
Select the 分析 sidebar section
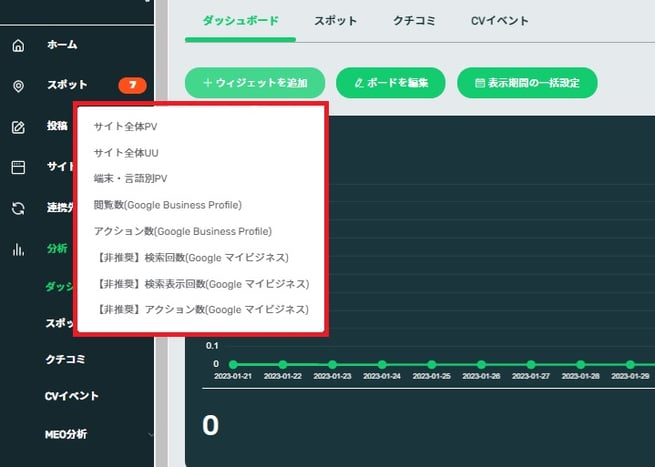point(57,249)
